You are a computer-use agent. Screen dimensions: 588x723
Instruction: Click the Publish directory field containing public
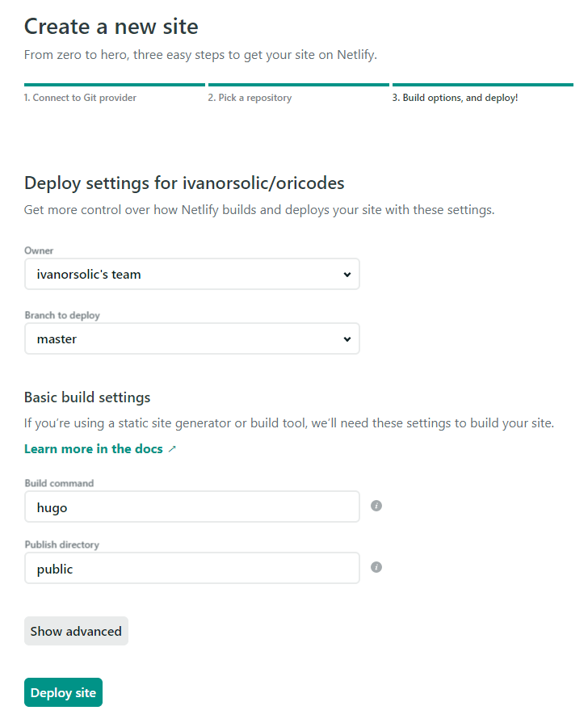click(x=191, y=568)
